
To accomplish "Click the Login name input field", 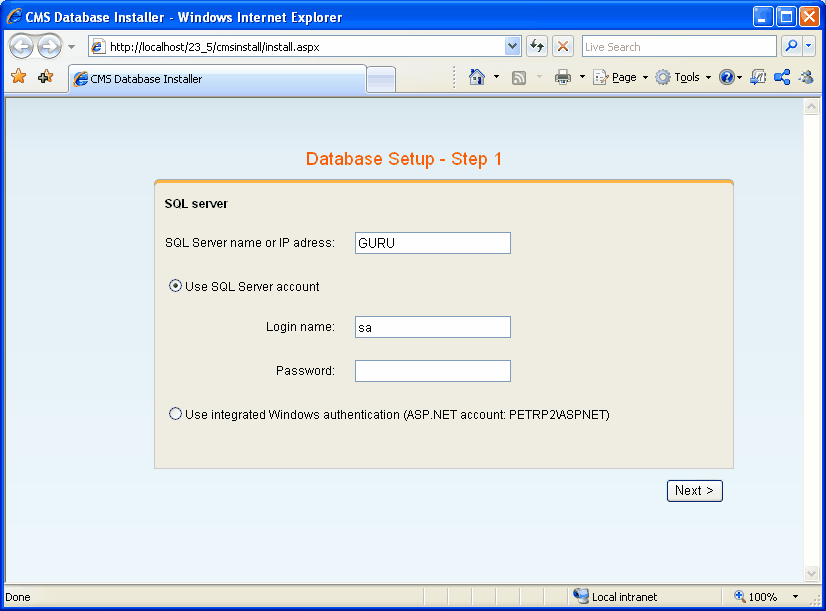I will 432,327.
